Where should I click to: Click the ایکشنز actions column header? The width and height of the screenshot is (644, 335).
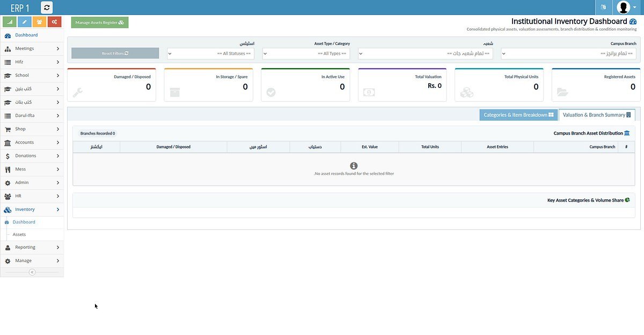97,147
